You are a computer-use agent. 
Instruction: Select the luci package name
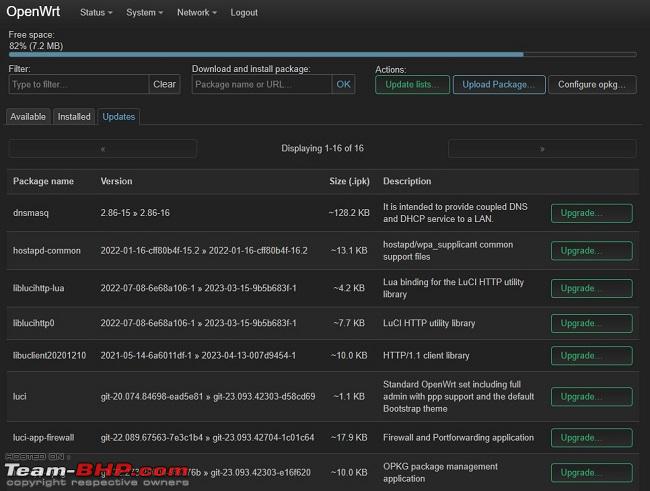(19, 396)
